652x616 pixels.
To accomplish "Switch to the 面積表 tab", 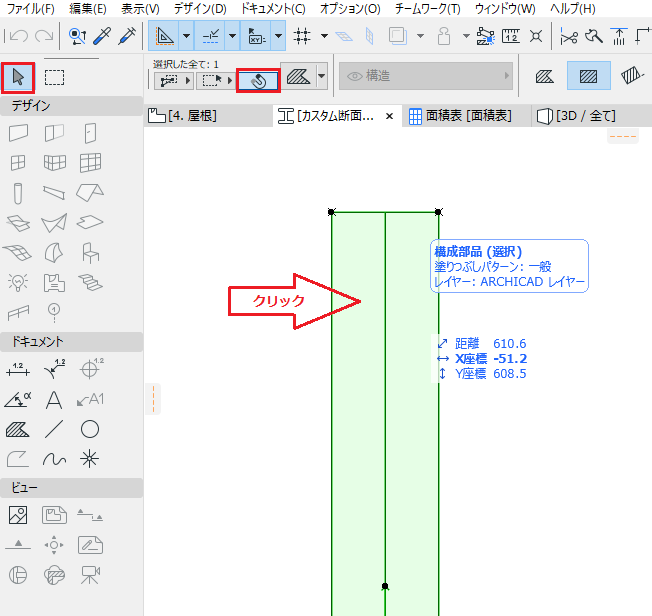I will (460, 116).
